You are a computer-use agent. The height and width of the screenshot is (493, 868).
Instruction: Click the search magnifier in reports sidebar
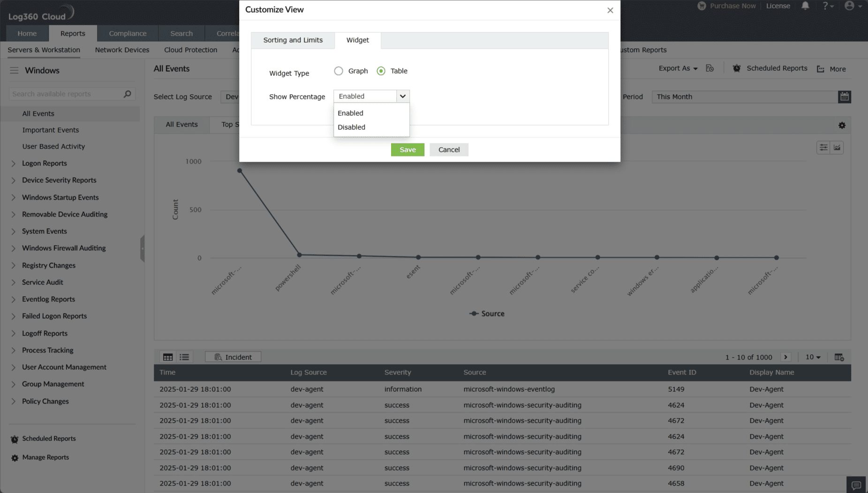click(x=127, y=94)
